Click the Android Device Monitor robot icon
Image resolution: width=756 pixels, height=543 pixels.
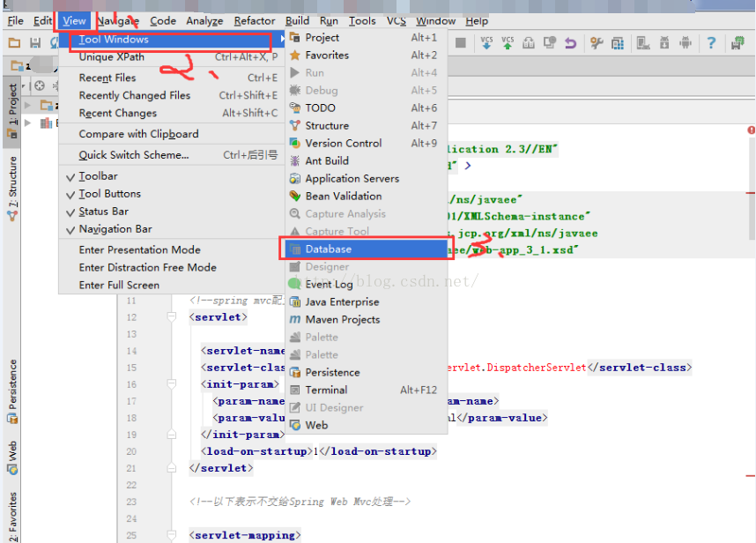[x=686, y=43]
